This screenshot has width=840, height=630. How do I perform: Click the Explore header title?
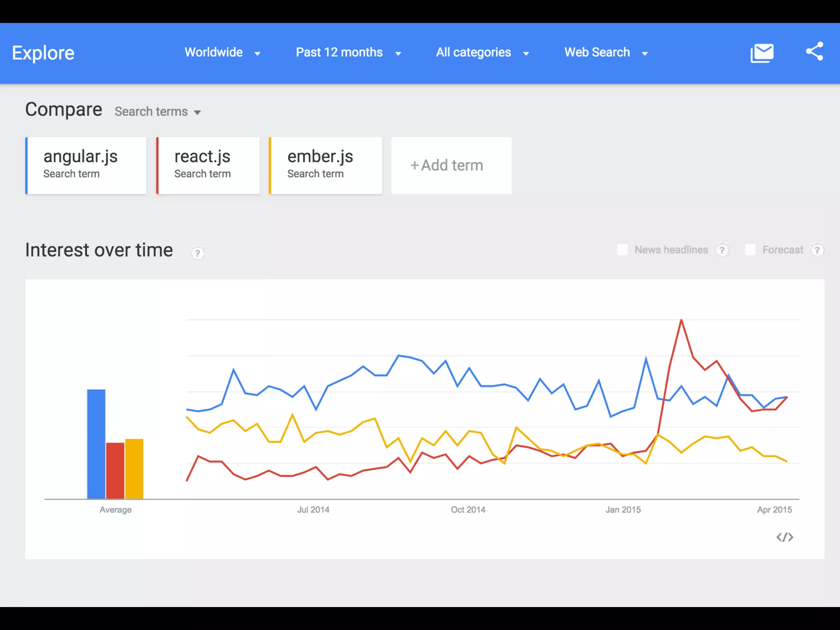pos(43,53)
